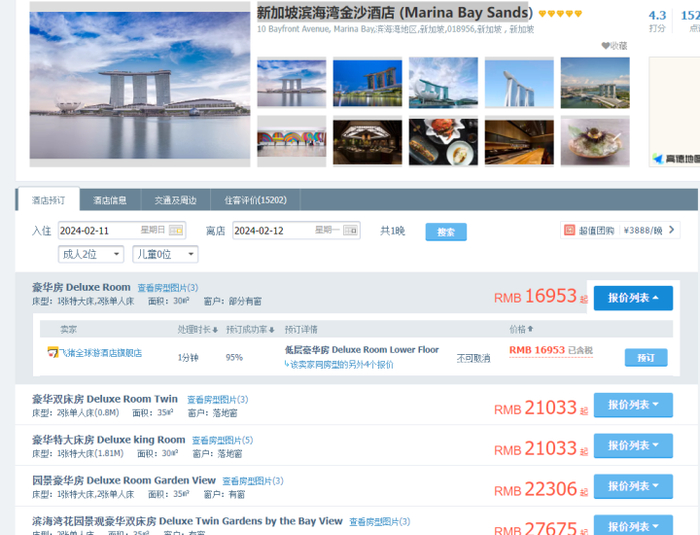The height and width of the screenshot is (535, 700).
Task: Switch to 交通及周边 tab
Action: pyautogui.click(x=175, y=200)
